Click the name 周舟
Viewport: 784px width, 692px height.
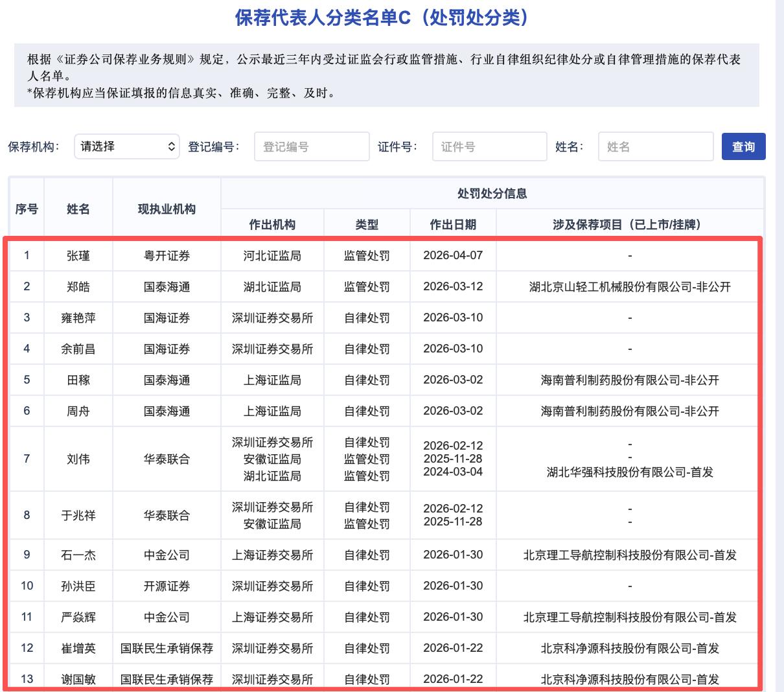pos(78,411)
